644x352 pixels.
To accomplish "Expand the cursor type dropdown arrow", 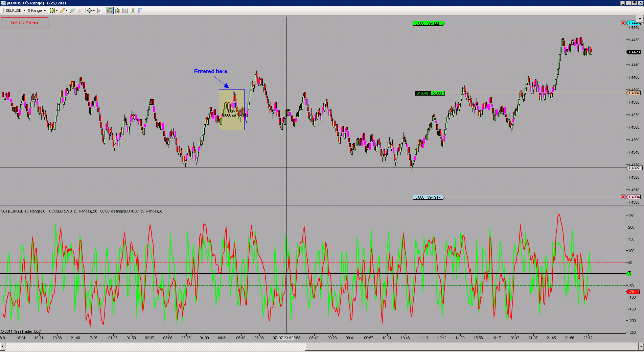I will 94,10.
